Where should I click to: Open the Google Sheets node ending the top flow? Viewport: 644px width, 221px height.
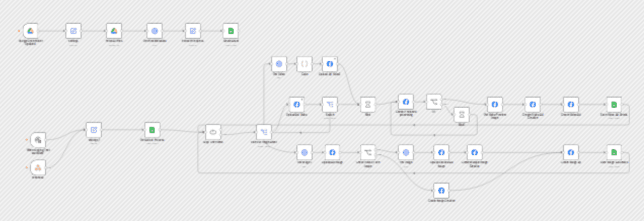pyautogui.click(x=231, y=31)
